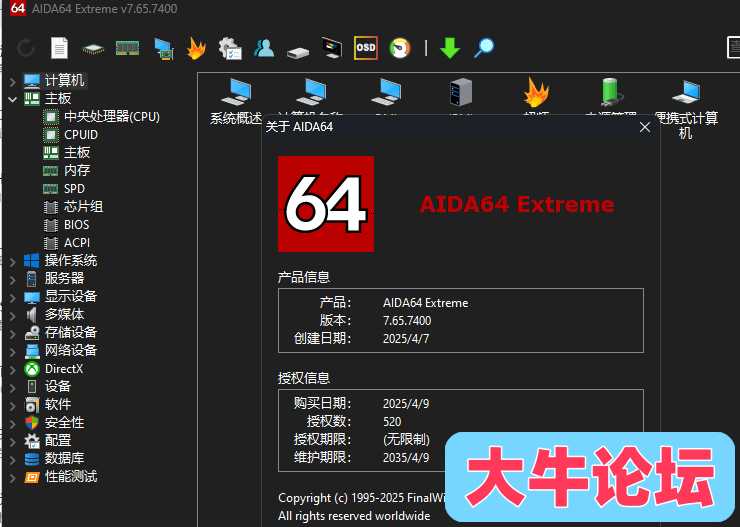Viewport: 740px width, 527px height.
Task: Open 系统概述 icon in main panel
Action: pyautogui.click(x=236, y=101)
